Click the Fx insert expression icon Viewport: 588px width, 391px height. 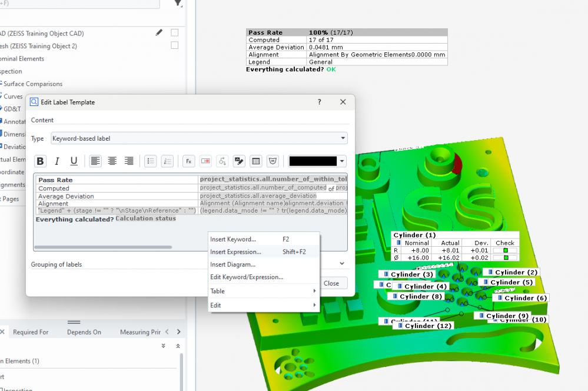pos(189,161)
